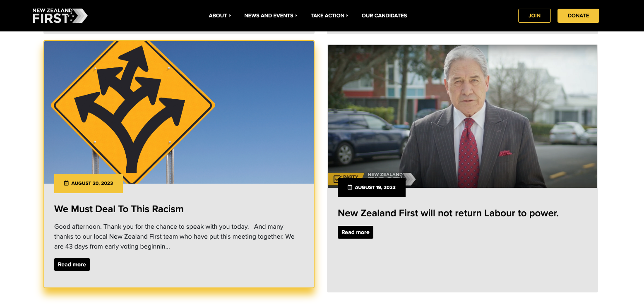Click the August 20, 2023 date label
The image size is (644, 304).
(92, 183)
